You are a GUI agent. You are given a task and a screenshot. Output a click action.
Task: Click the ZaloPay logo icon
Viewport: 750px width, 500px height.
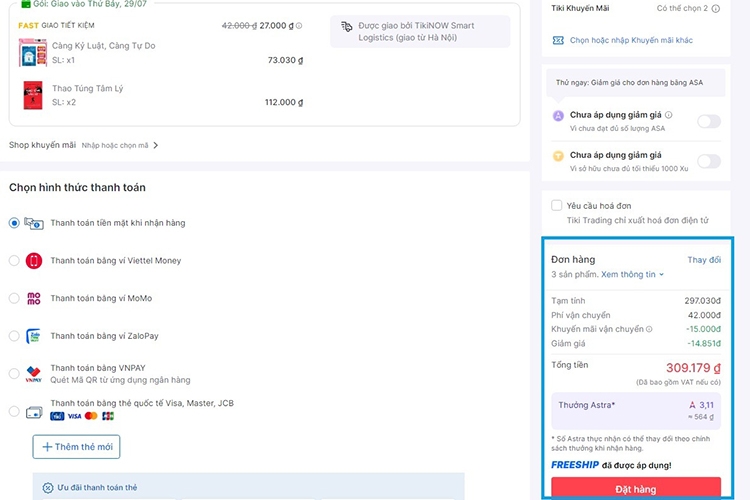(x=33, y=336)
